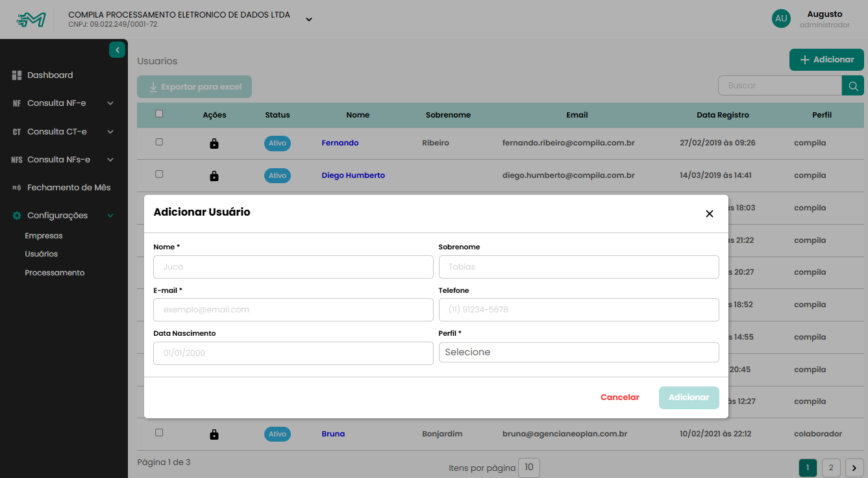Click the lock icon in Diego Humberto's row

[214, 175]
